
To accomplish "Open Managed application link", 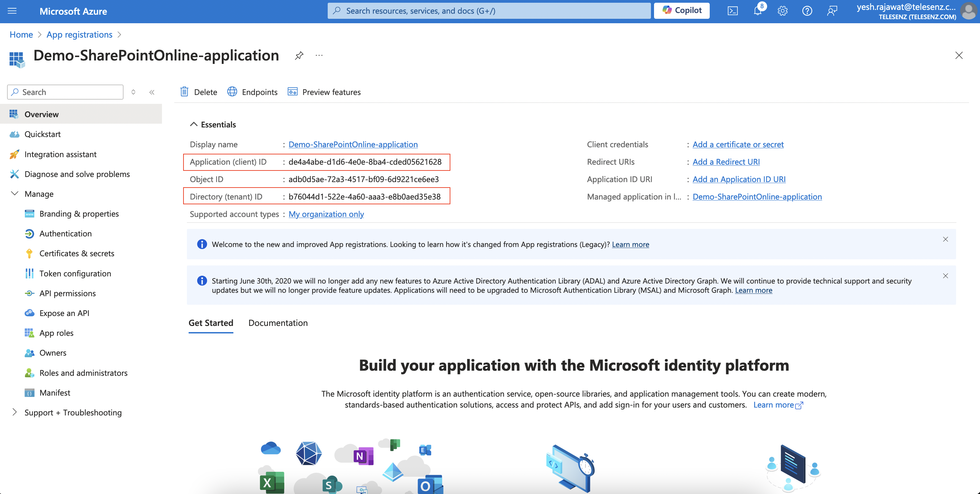I will [757, 197].
